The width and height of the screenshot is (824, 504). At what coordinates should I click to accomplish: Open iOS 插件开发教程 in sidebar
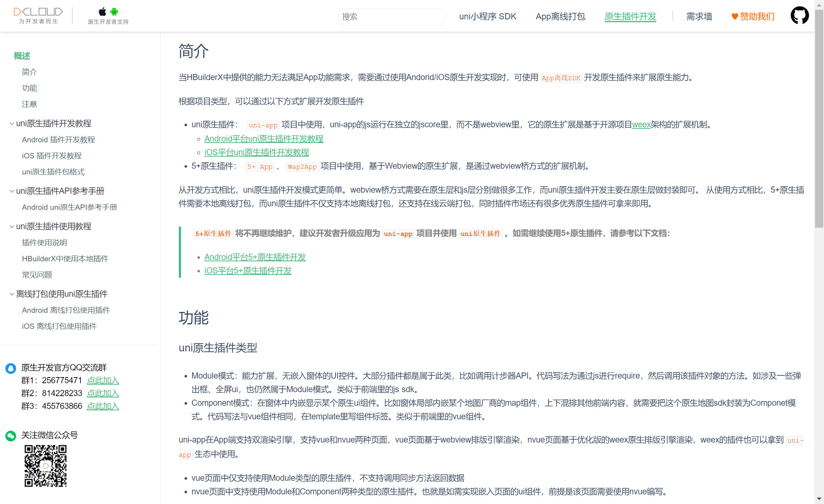[52, 155]
